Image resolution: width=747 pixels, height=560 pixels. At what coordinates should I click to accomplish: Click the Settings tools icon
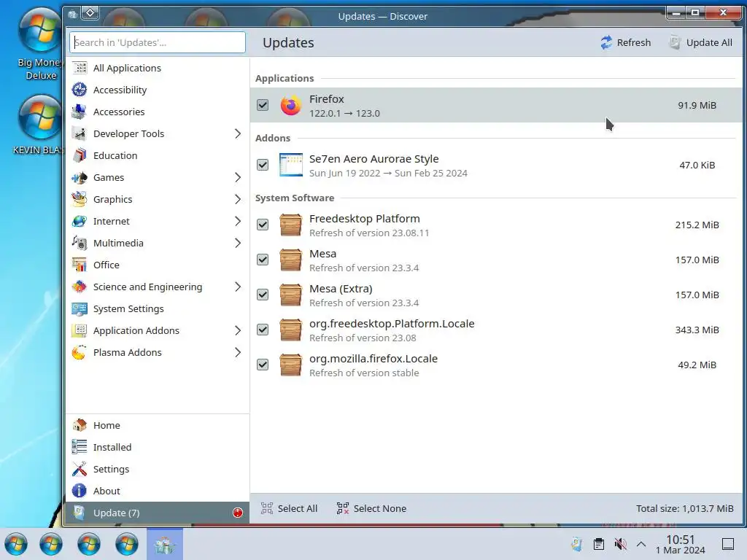(80, 469)
